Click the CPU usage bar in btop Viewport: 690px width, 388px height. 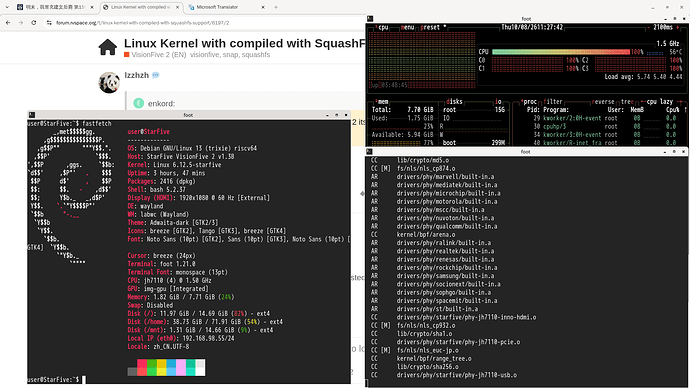click(x=561, y=52)
